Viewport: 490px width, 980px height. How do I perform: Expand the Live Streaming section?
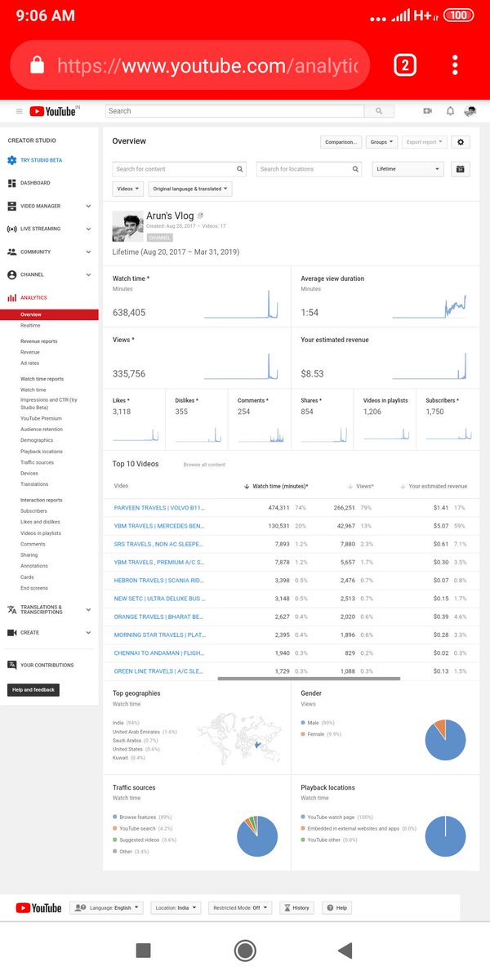point(88,229)
